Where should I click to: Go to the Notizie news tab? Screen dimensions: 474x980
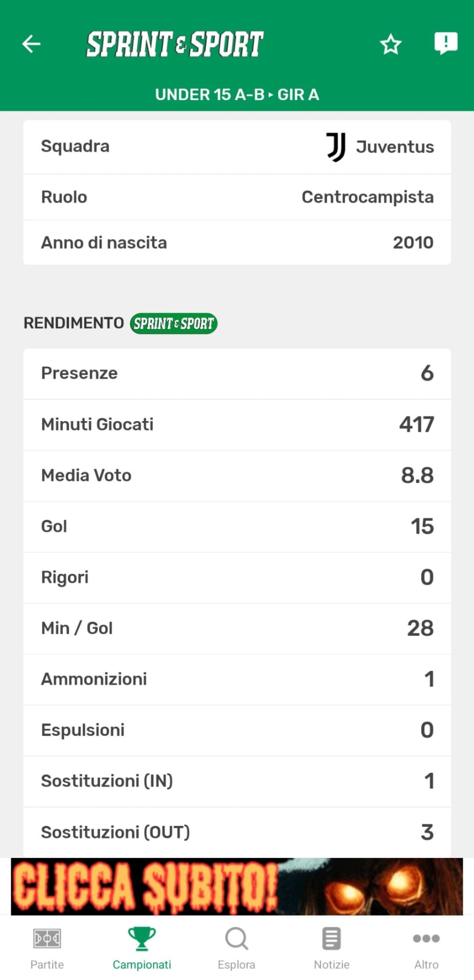point(331,948)
